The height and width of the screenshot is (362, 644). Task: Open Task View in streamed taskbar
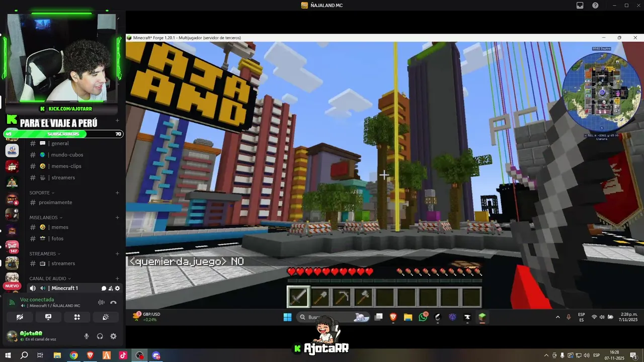click(378, 317)
